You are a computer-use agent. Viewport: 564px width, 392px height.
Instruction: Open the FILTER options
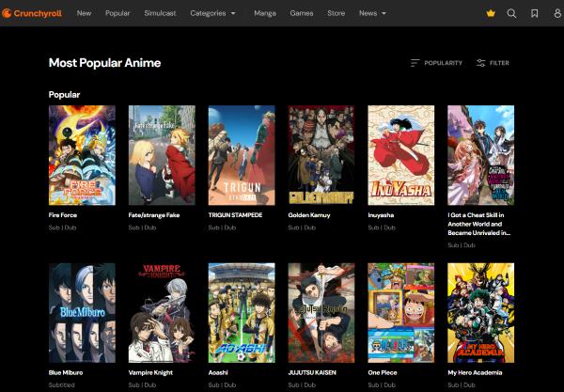pyautogui.click(x=493, y=63)
